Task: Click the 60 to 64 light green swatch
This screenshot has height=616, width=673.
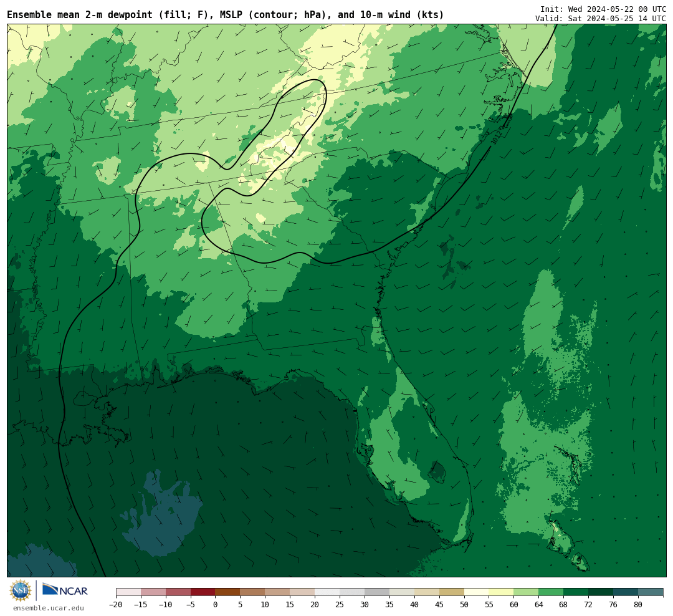Action: pyautogui.click(x=526, y=592)
